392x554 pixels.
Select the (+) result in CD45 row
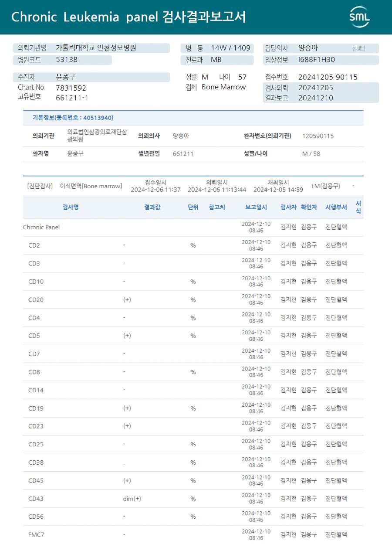tap(127, 480)
